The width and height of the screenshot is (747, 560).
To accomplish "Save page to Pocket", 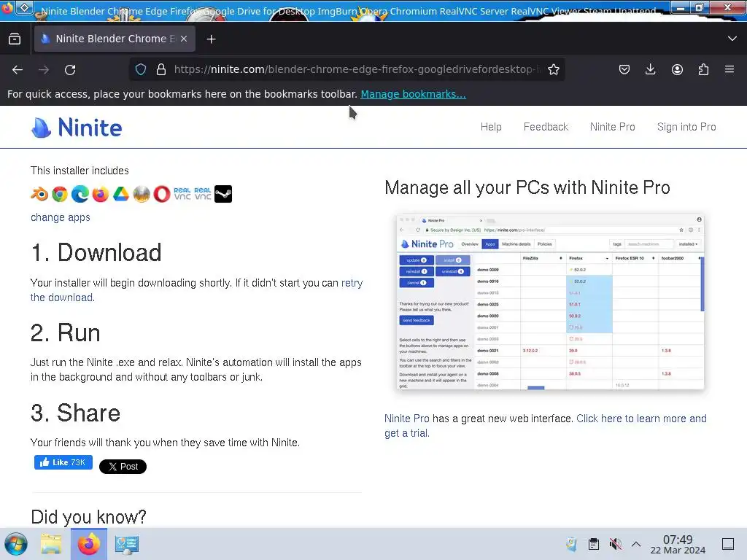I will tap(624, 69).
